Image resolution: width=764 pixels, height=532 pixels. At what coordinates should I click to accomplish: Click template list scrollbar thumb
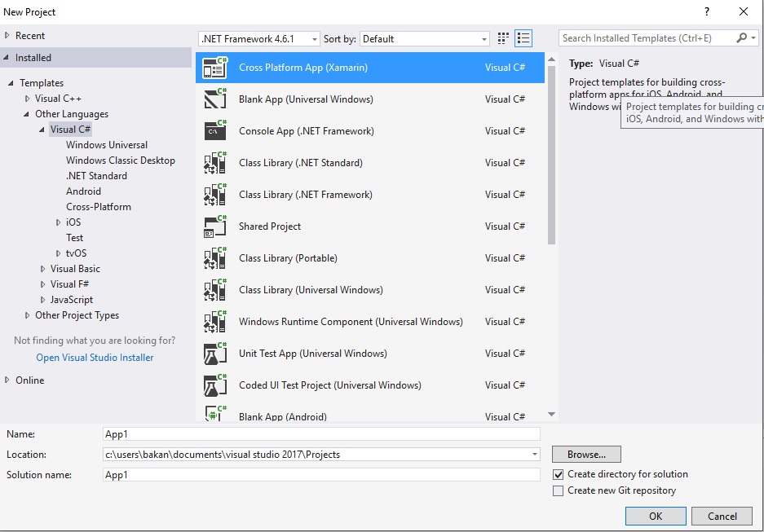pyautogui.click(x=551, y=155)
